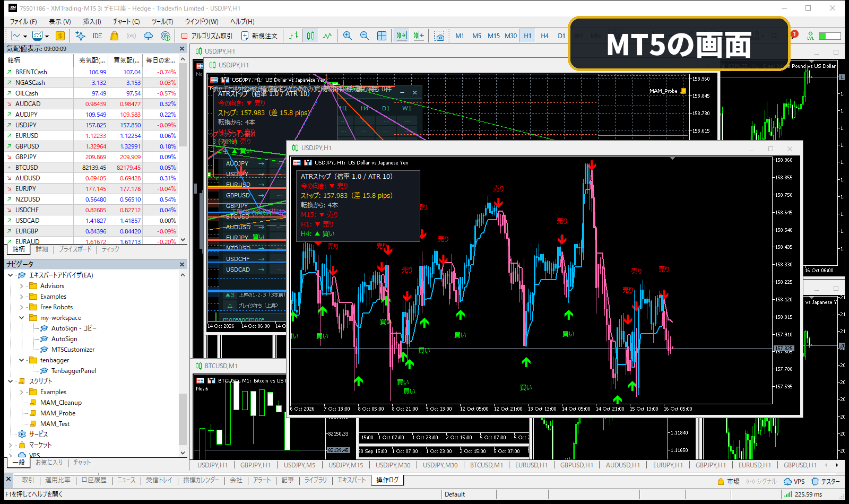This screenshot has width=849, height=504.
Task: Toggle the chart shift toolbar icon
Action: click(419, 36)
